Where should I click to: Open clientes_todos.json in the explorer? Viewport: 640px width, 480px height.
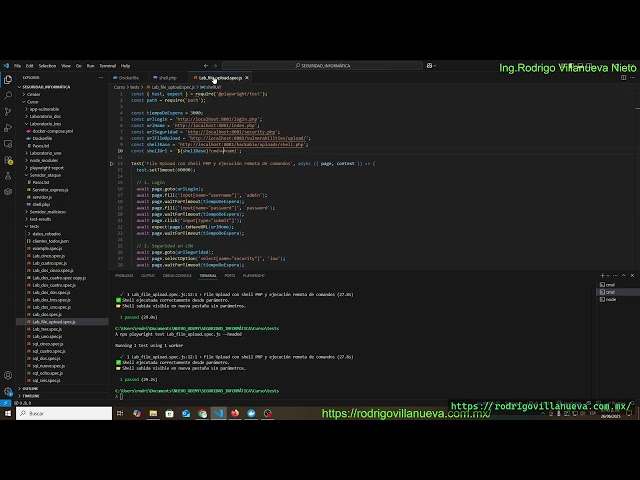(51, 241)
